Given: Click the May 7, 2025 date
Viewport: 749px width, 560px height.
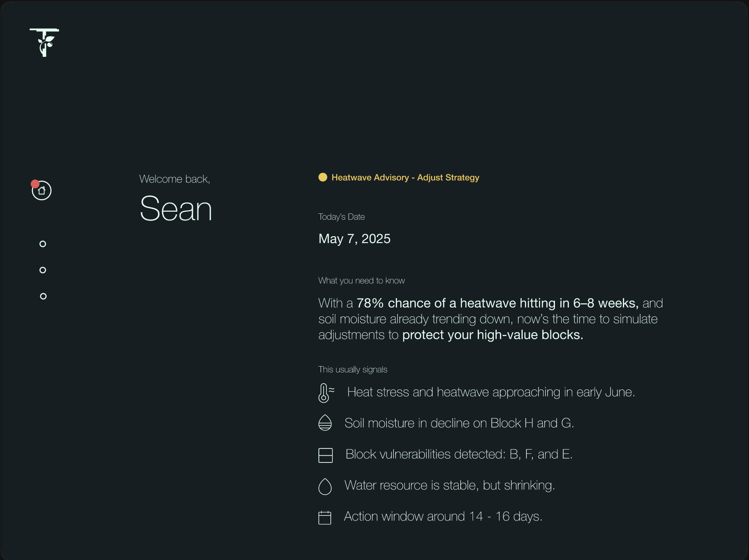Looking at the screenshot, I should (x=355, y=239).
